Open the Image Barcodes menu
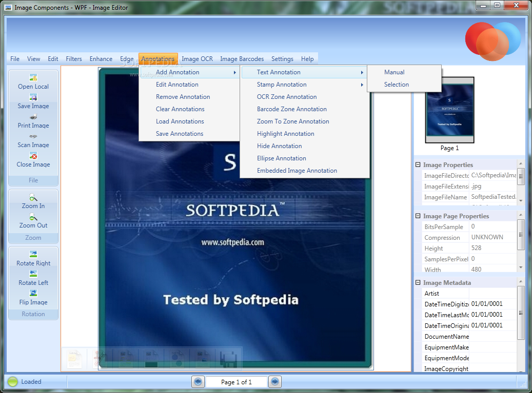Screen dimensions: 532x393 click(x=242, y=59)
